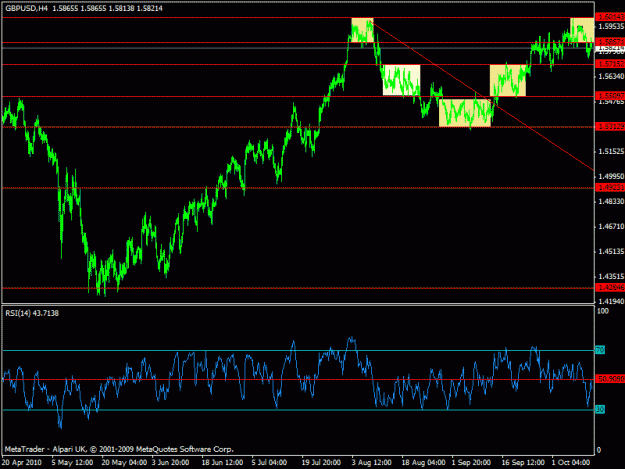Click the RSI 70 overbought level label
Image resolution: width=625 pixels, height=469 pixels.
coord(600,350)
